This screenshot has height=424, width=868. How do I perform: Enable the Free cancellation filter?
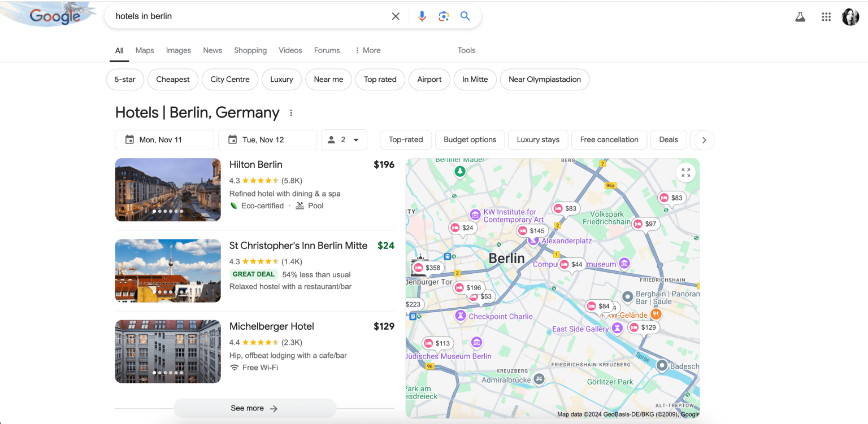point(609,139)
